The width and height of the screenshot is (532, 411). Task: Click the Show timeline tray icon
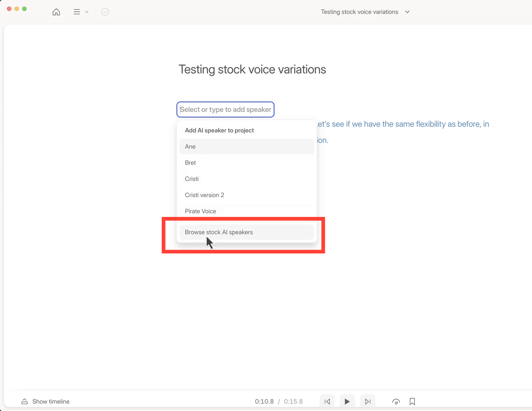click(x=24, y=401)
